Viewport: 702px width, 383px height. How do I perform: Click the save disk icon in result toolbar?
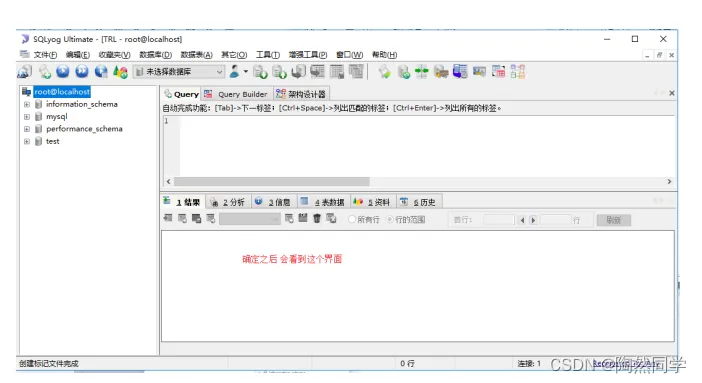point(303,218)
